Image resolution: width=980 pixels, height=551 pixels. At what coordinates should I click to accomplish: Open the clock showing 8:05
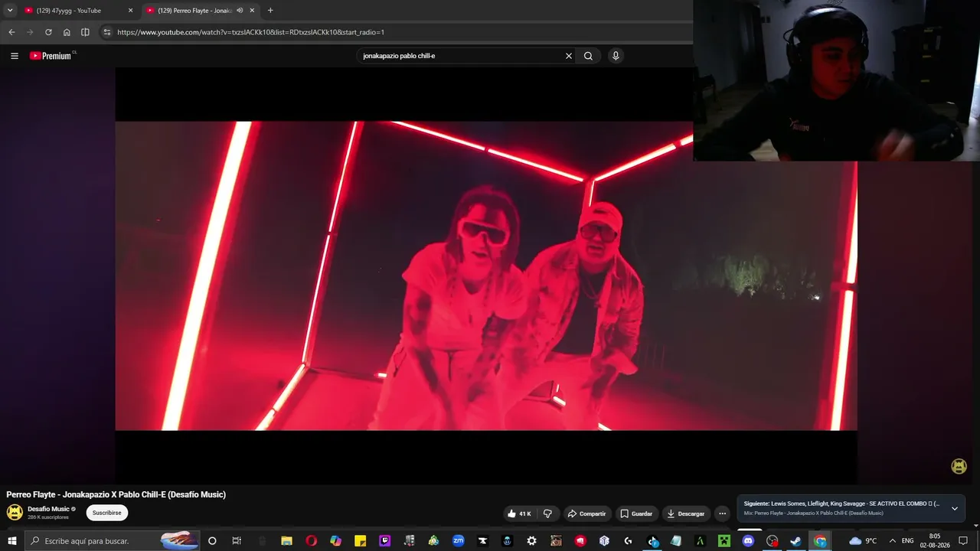click(935, 541)
